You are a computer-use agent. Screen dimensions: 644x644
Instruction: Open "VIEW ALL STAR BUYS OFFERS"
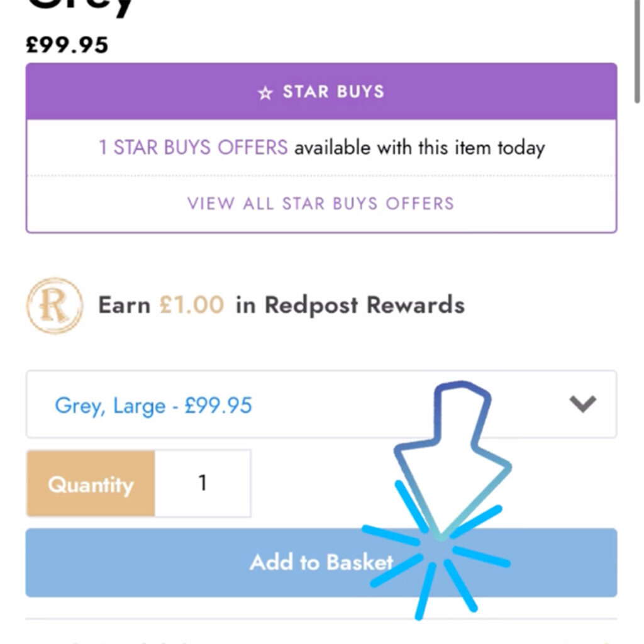(x=321, y=204)
